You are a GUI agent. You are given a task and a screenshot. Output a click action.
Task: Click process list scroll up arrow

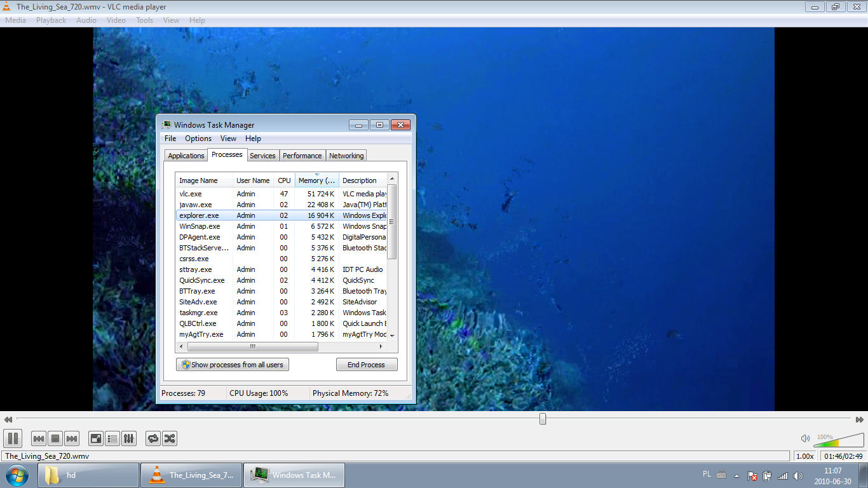pyautogui.click(x=392, y=179)
